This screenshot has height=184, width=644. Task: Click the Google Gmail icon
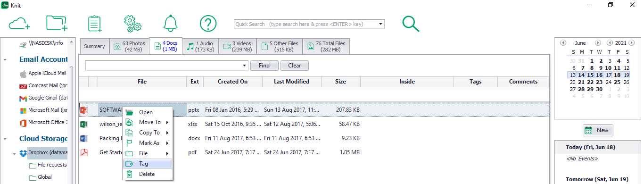[23, 99]
